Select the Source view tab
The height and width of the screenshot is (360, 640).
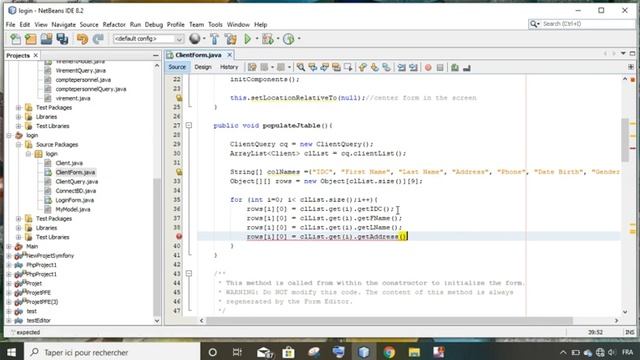177,67
